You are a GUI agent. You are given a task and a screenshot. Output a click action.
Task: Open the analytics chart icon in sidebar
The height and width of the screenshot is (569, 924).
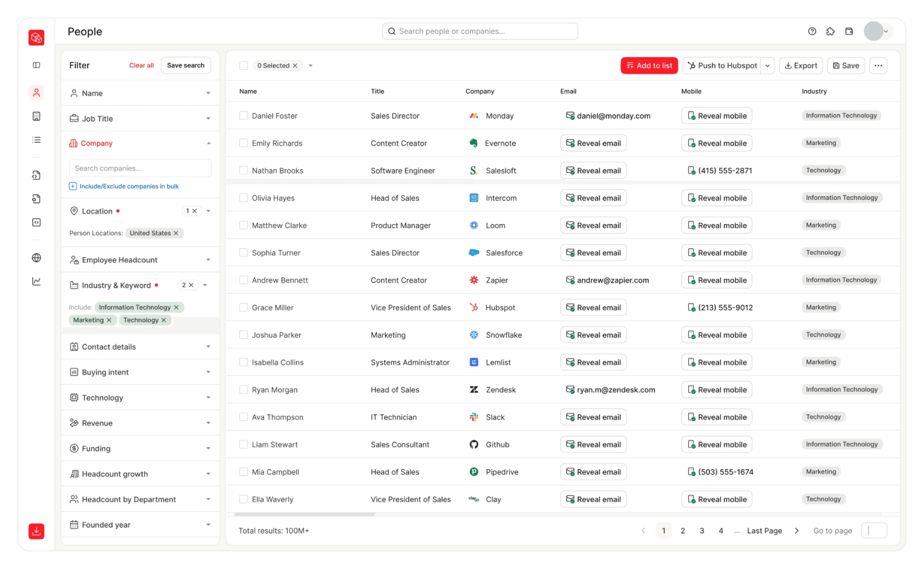click(x=37, y=281)
